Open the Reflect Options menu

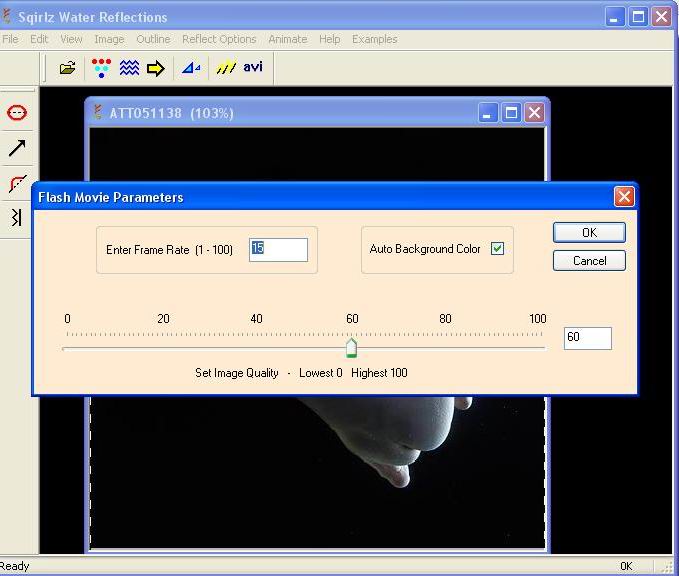tap(219, 39)
